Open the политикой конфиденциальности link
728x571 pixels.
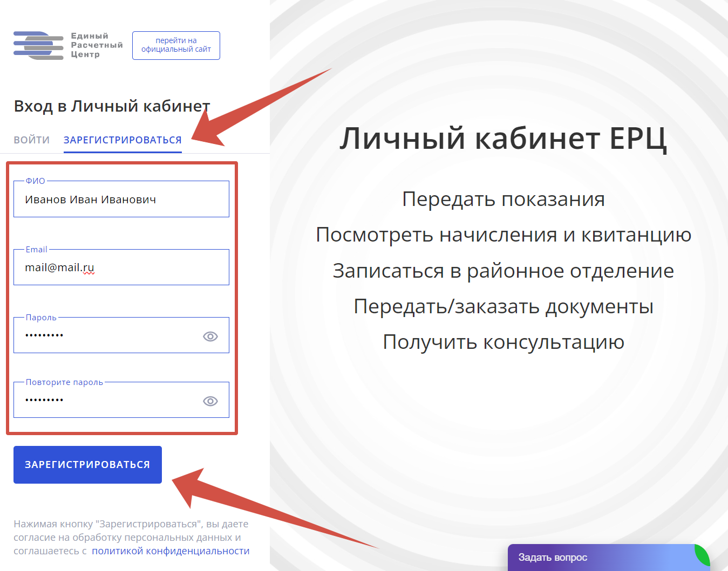pos(171,551)
